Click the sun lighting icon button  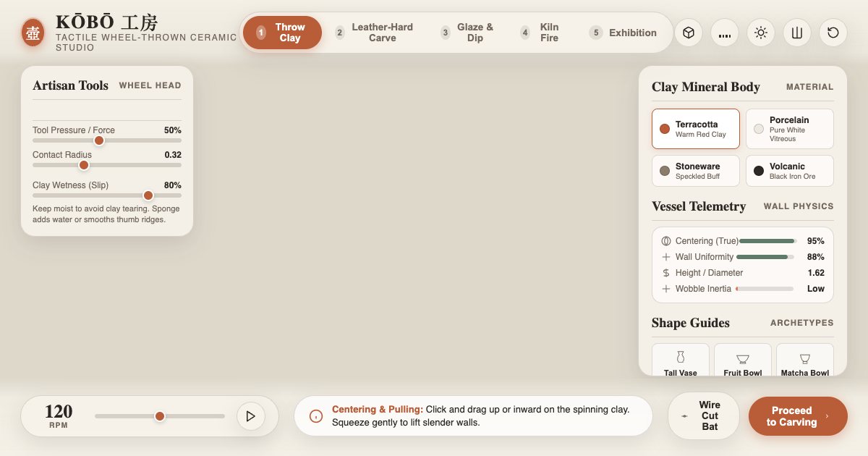point(761,33)
